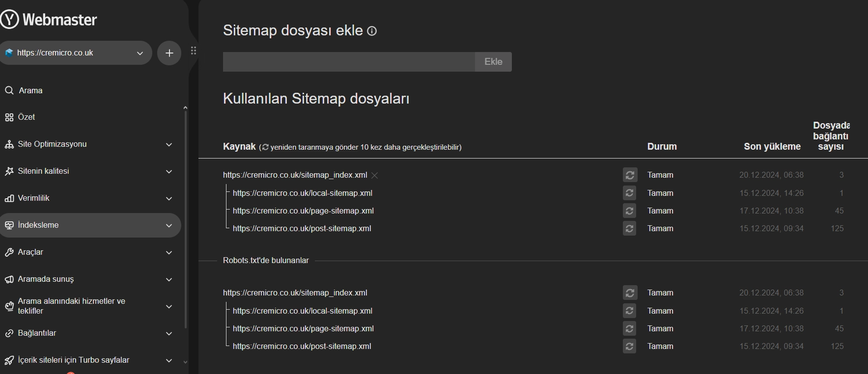Click the sitemap URL input field
The height and width of the screenshot is (374, 868).
pos(349,62)
